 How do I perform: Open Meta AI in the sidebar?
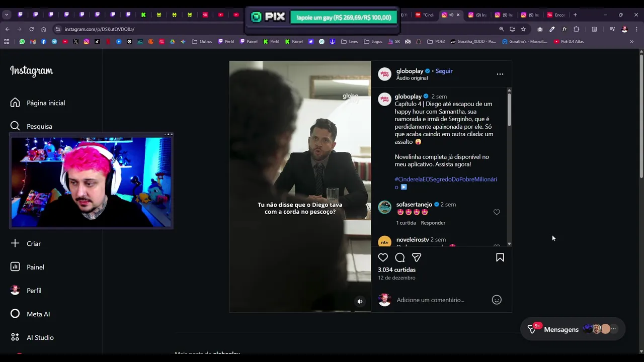point(30,314)
